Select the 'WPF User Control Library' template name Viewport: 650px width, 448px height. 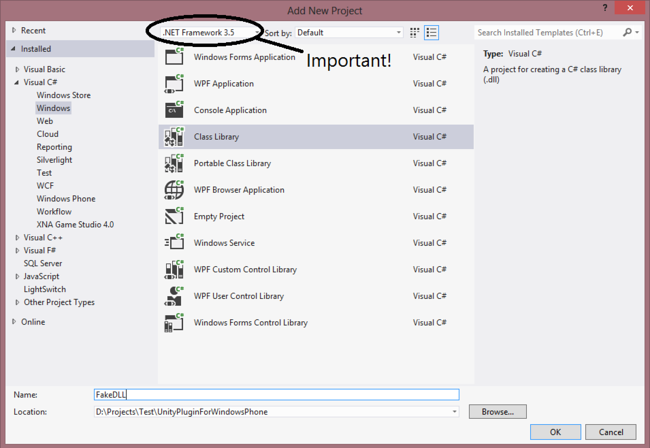tap(239, 295)
